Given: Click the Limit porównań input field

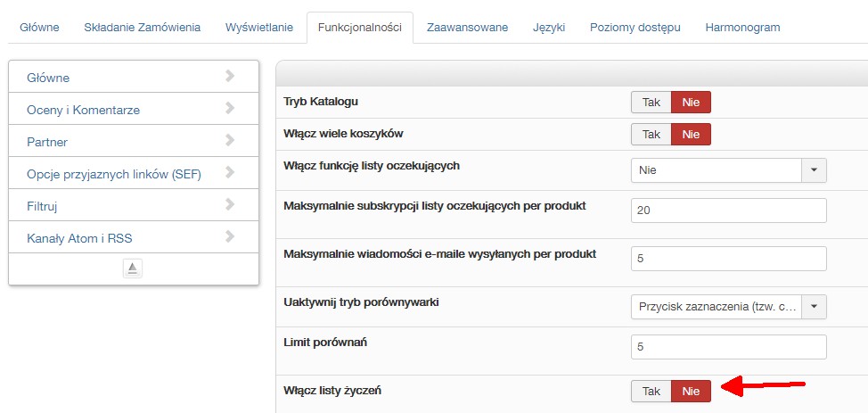Looking at the screenshot, I should 728,346.
